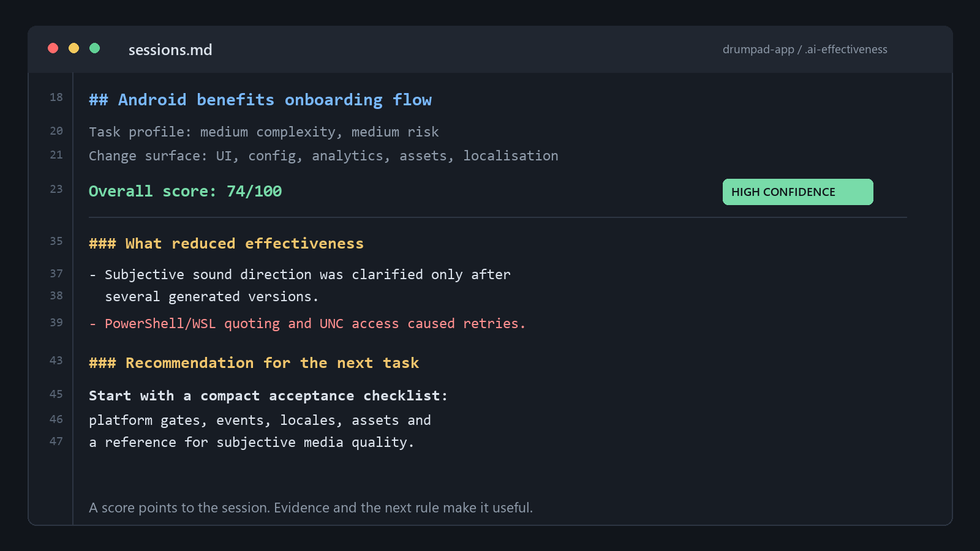Select the sessions.md file title
The image size is (980, 551).
pos(170,50)
